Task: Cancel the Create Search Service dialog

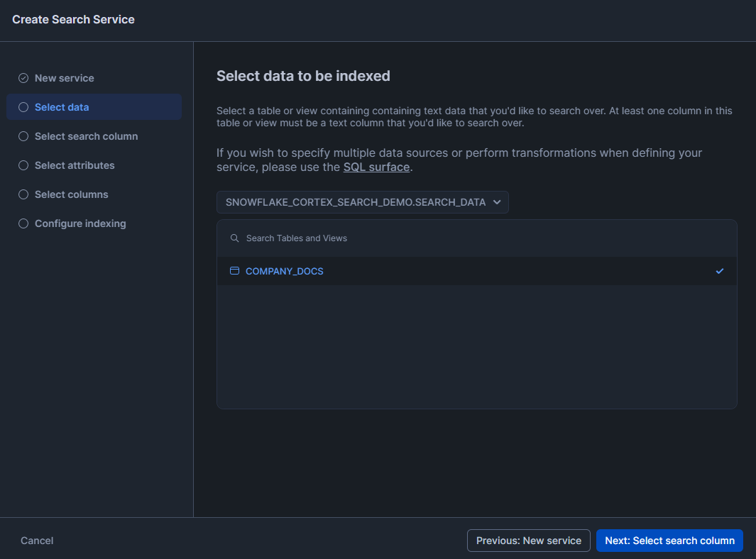Action: (37, 541)
